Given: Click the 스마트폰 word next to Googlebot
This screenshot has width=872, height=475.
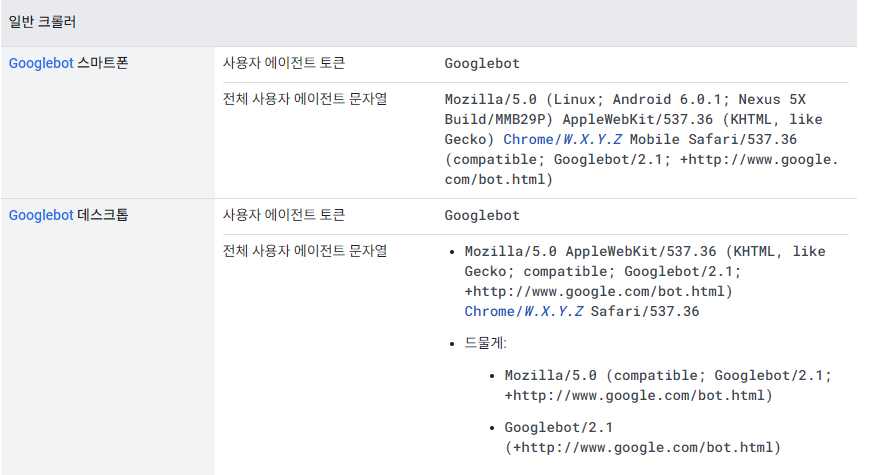Looking at the screenshot, I should 102,63.
